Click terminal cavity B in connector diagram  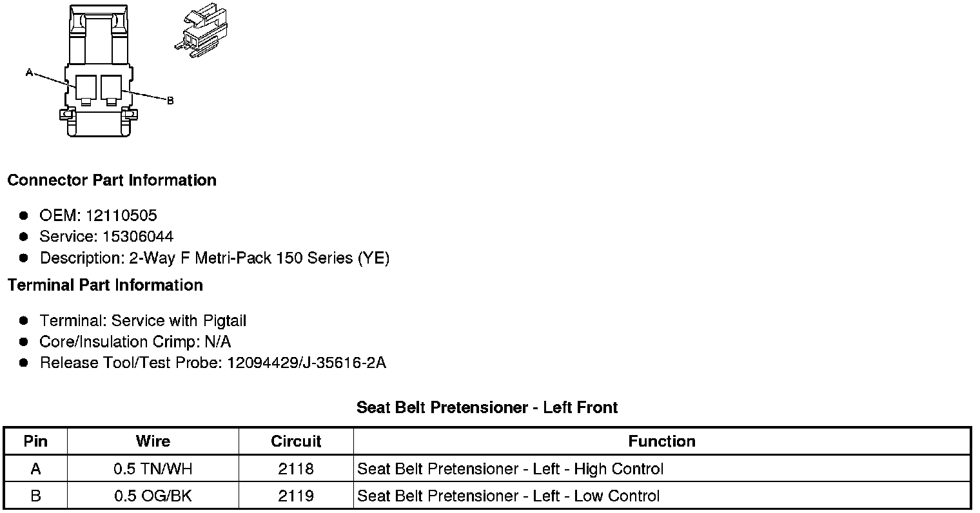111,87
